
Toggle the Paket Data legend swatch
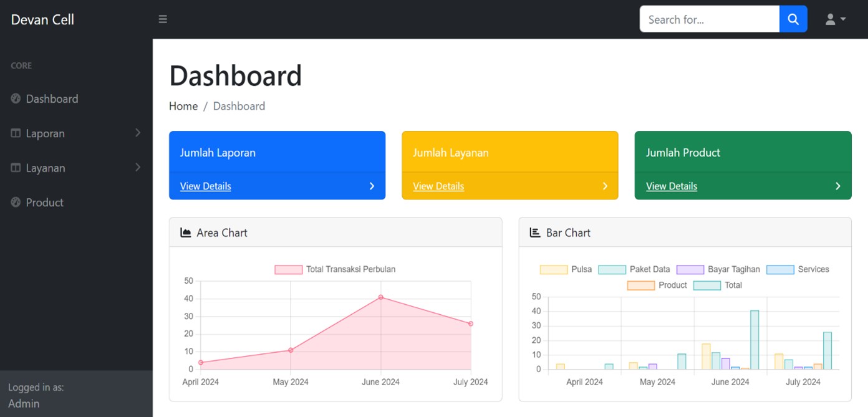click(x=612, y=269)
